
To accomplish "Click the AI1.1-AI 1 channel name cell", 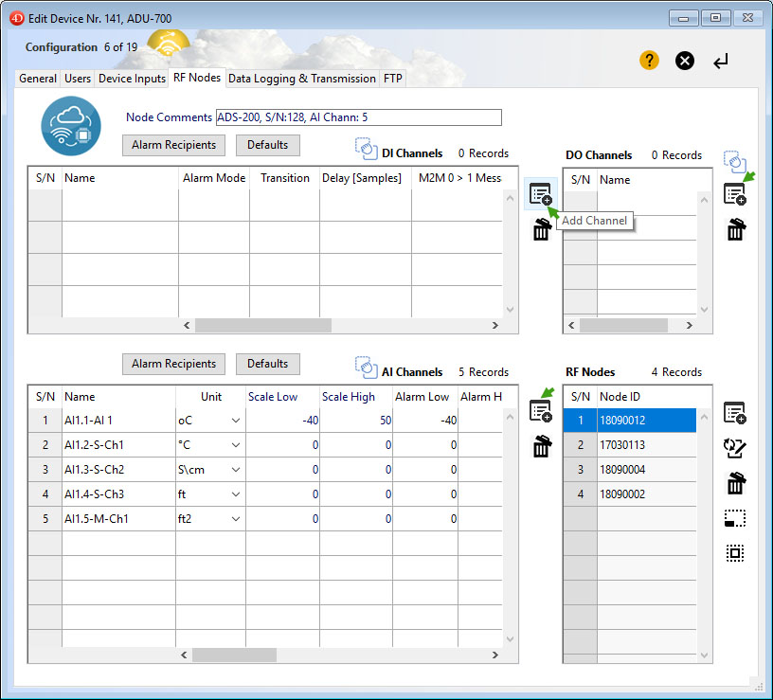I will tap(118, 421).
